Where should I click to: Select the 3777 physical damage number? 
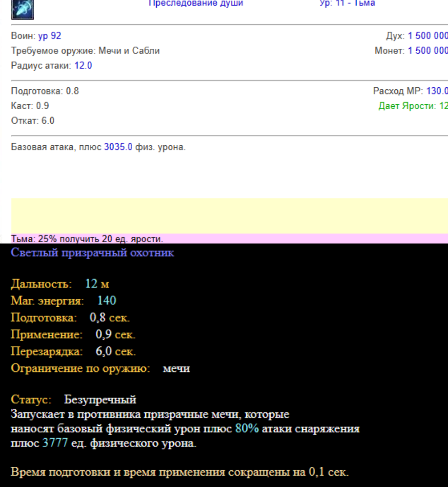[x=55, y=443]
